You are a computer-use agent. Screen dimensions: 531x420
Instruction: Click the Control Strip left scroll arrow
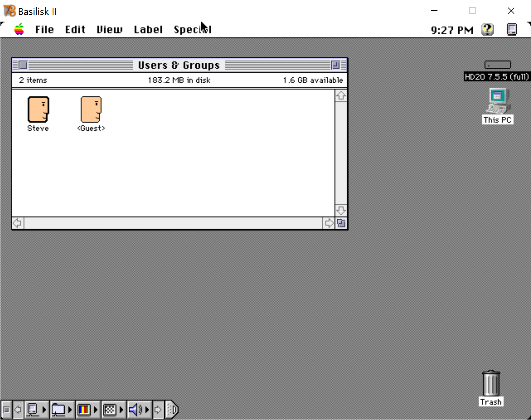click(x=18, y=410)
